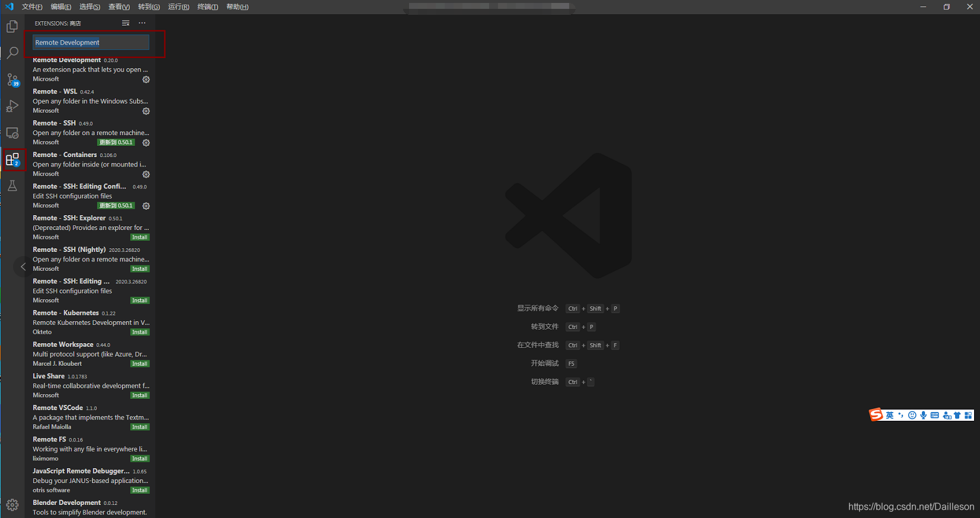Select Remote VSCode extension title
The height and width of the screenshot is (518, 980).
click(x=58, y=408)
